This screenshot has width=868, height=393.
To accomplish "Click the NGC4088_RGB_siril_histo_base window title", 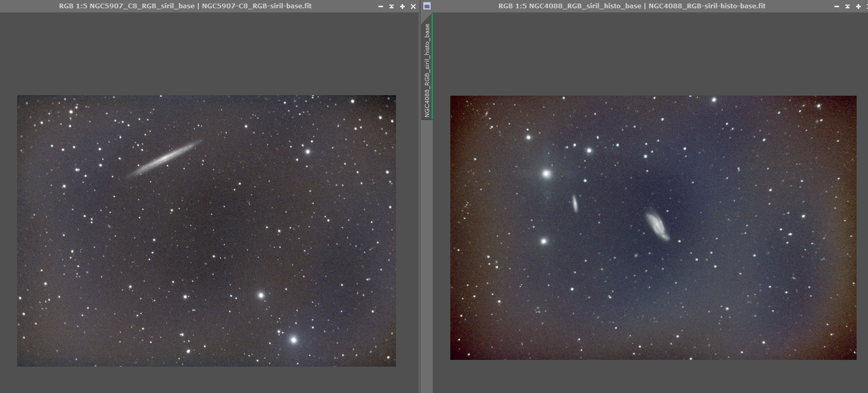I will [x=632, y=6].
